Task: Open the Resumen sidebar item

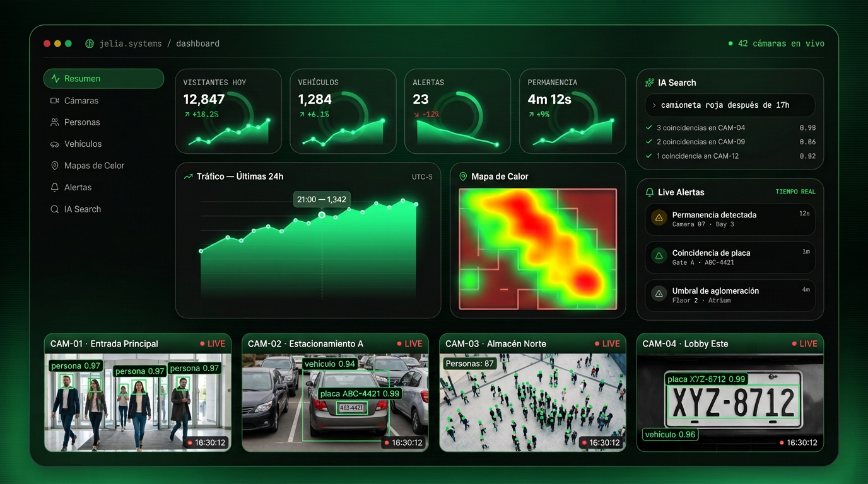Action: (x=103, y=79)
